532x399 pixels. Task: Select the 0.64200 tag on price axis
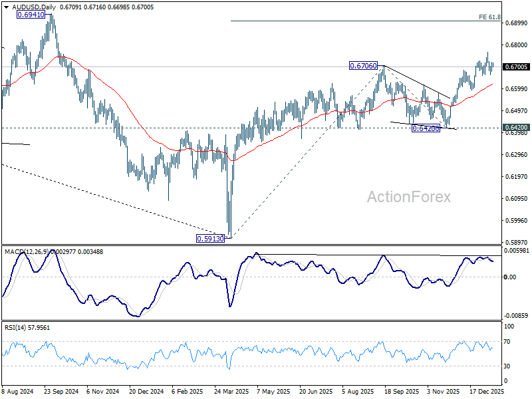pos(517,127)
